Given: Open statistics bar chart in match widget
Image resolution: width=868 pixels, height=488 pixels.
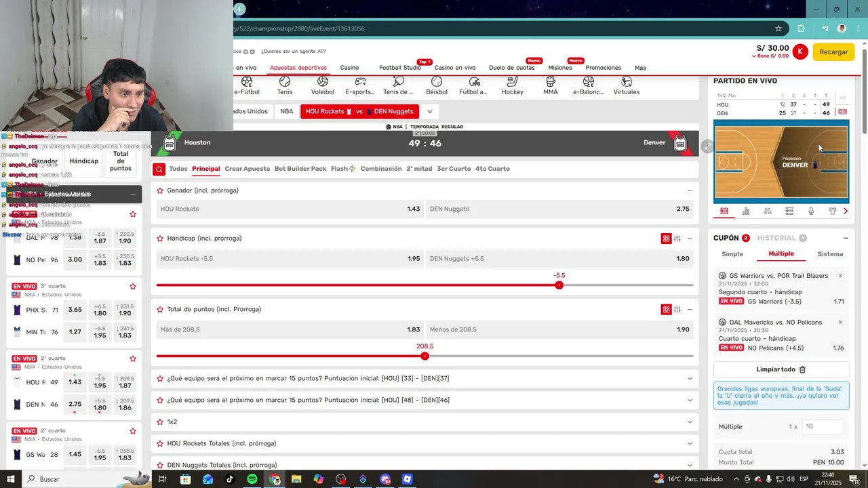Looking at the screenshot, I should 746,211.
